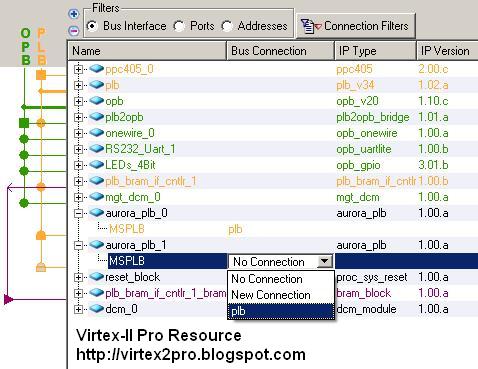Viewport: 478px width, 369px height.
Task: Collapse the aurora_plb_0 tree node
Action: [x=78, y=213]
